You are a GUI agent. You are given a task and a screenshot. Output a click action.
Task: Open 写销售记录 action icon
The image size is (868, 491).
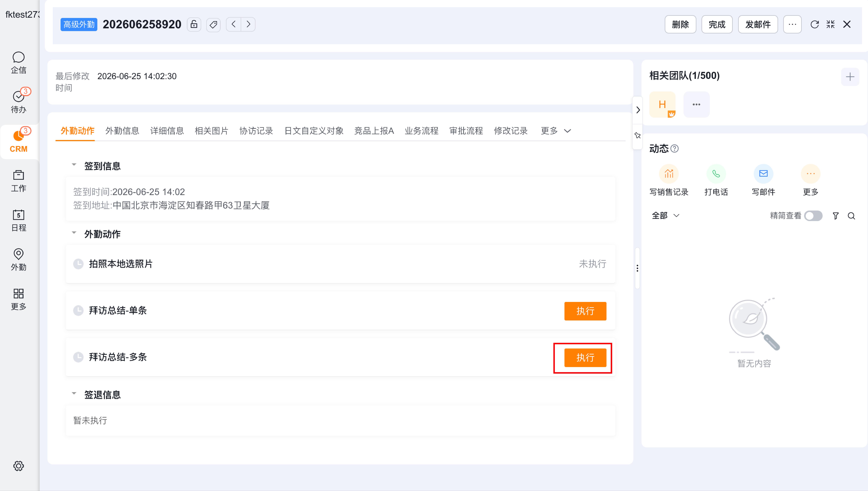pyautogui.click(x=669, y=174)
